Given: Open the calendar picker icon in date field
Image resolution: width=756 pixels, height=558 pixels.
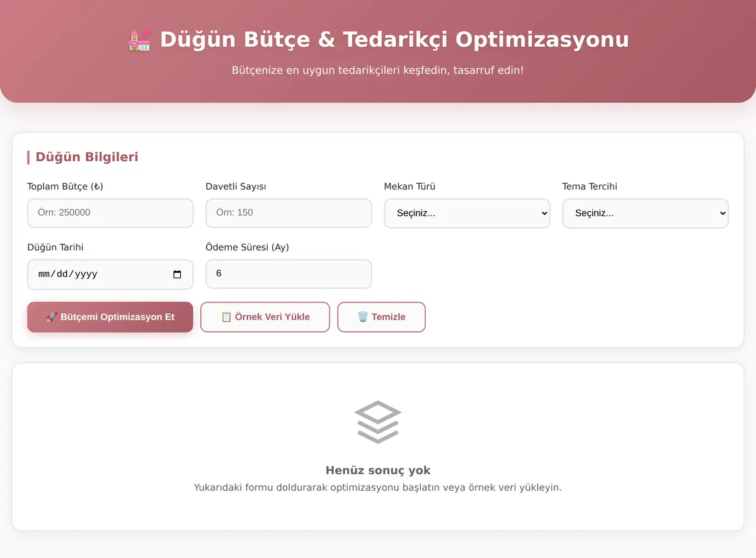Looking at the screenshot, I should click(x=177, y=274).
